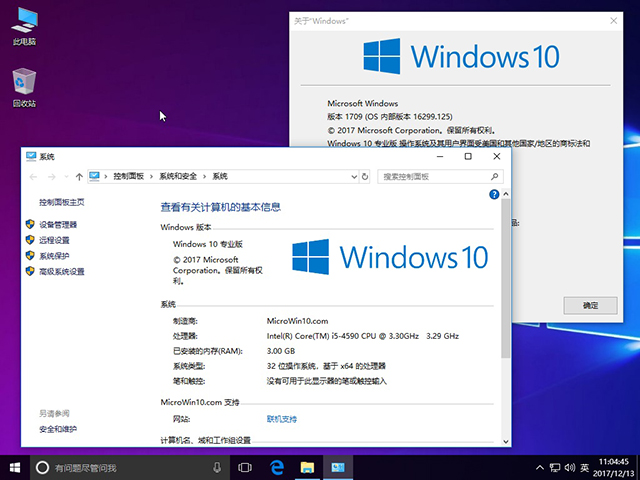Click the 搜索控制面板 search field

coord(440,177)
